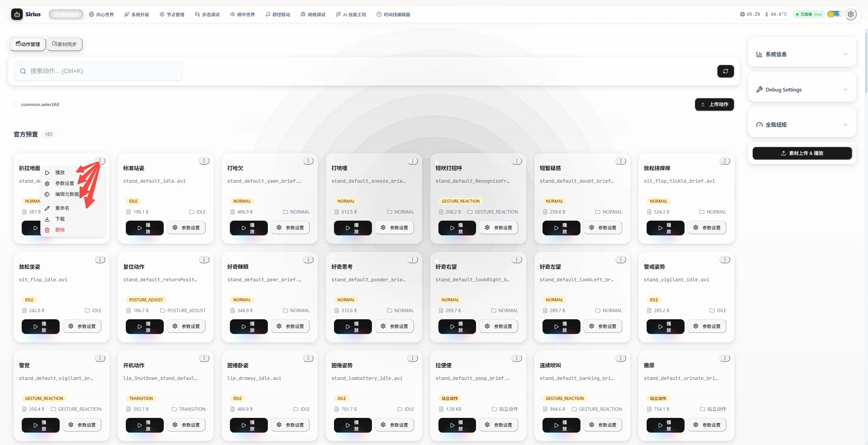Viewport: 868px width, 445px height.
Task: Open more options for 撒尿 card
Action: 725,358
